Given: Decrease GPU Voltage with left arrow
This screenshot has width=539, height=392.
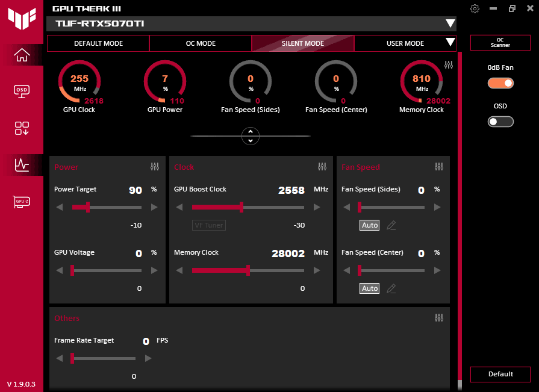Looking at the screenshot, I should point(60,270).
